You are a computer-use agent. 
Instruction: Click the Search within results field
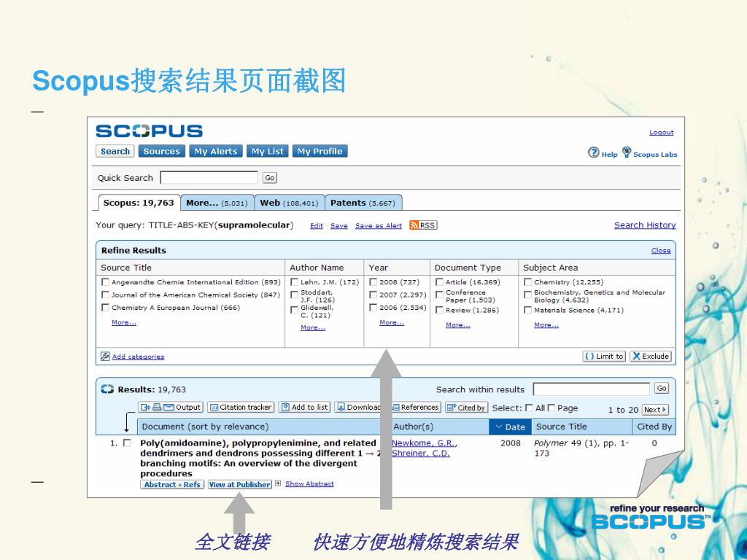click(x=591, y=389)
